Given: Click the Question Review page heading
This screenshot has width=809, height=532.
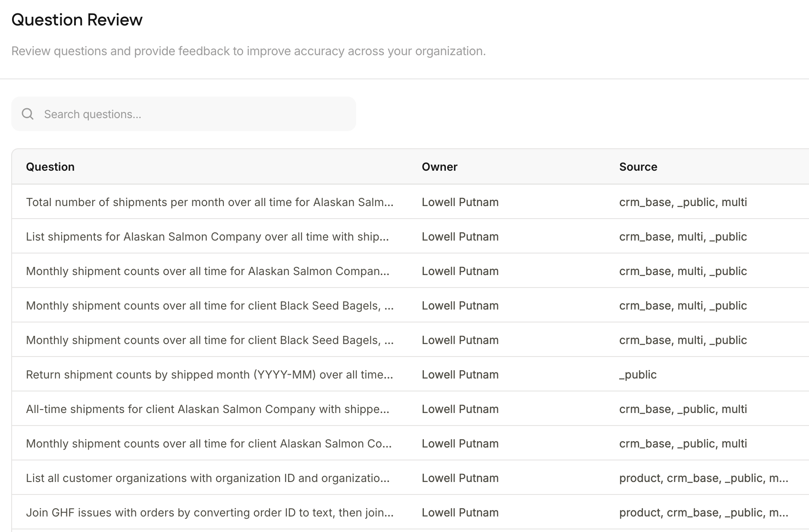Looking at the screenshot, I should [77, 20].
